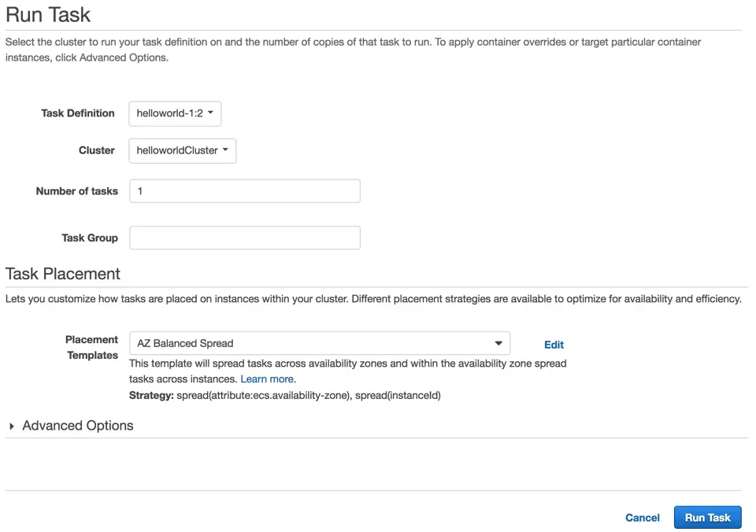The height and width of the screenshot is (532, 756).
Task: Open the Learn more link
Action: [x=268, y=379]
